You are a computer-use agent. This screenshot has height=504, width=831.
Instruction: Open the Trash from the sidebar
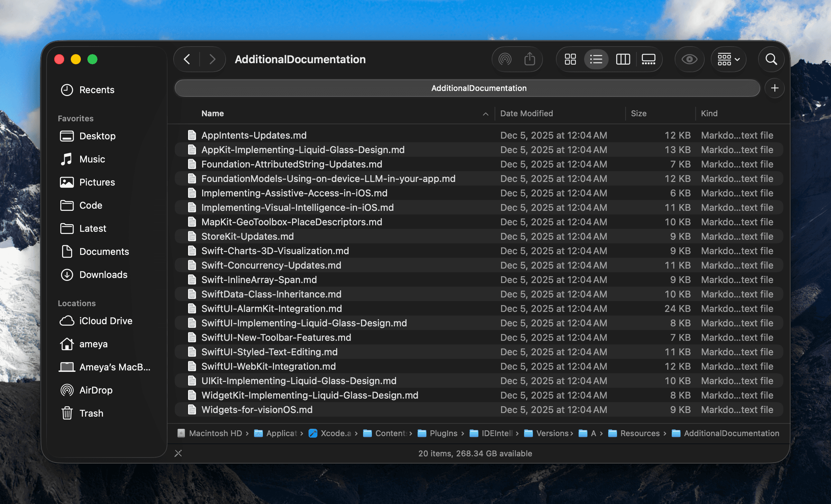[x=91, y=413]
